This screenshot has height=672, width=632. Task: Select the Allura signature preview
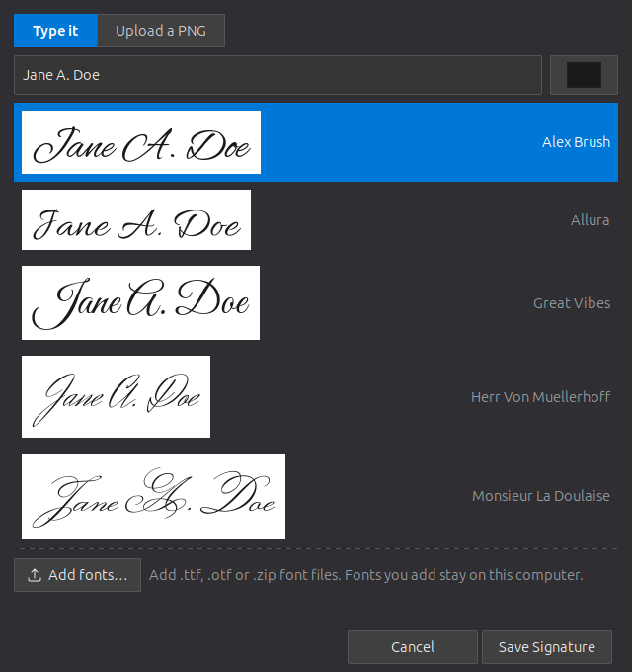tap(136, 219)
